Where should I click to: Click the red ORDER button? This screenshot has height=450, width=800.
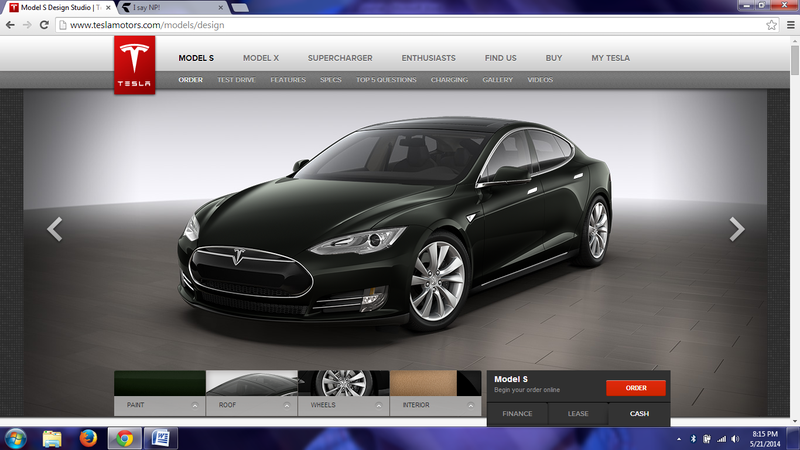coord(636,388)
